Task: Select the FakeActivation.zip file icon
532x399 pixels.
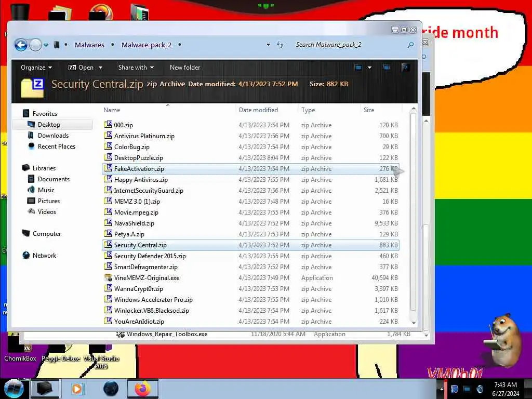Action: pos(108,168)
